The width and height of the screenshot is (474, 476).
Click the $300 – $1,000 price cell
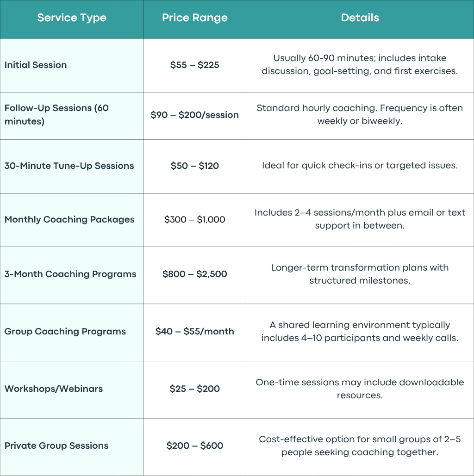[195, 219]
